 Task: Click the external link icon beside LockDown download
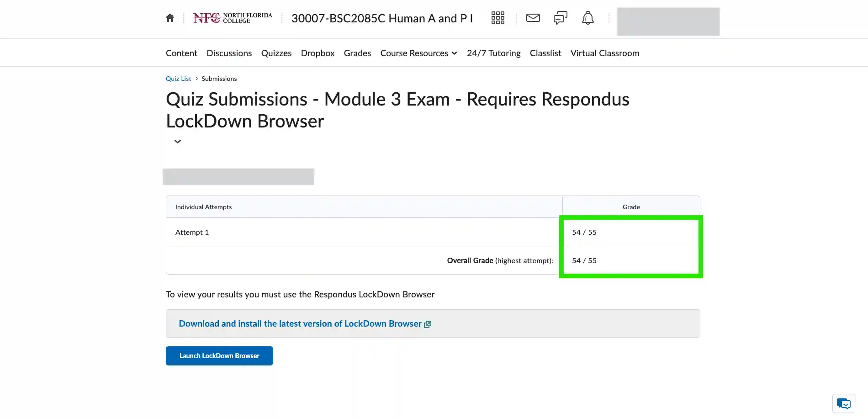coord(428,324)
